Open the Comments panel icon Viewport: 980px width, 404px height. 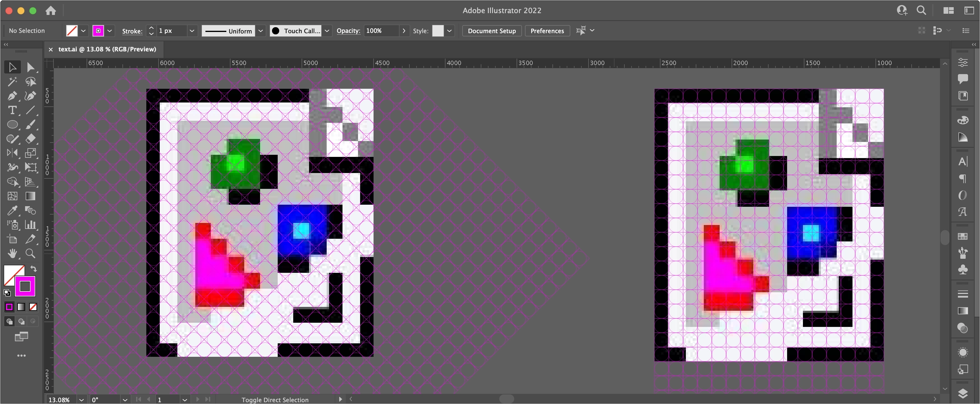pos(963,79)
